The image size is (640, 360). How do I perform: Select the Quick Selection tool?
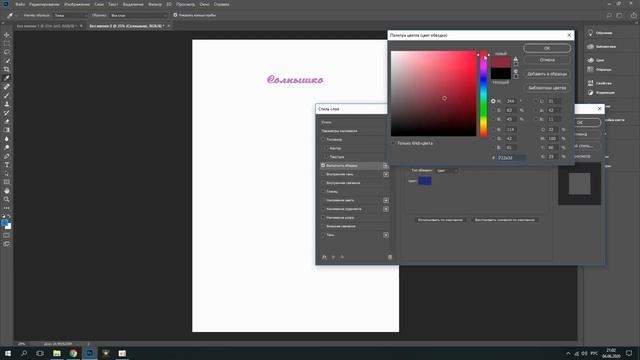[x=7, y=60]
